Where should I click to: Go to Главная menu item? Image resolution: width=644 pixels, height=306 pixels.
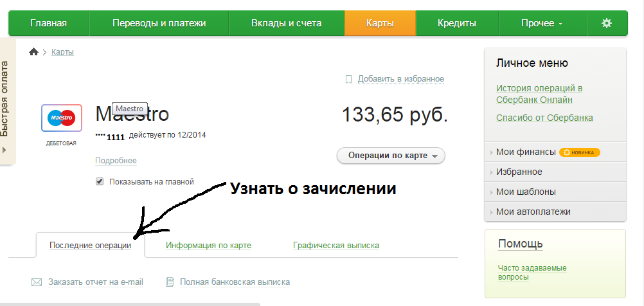point(48,23)
